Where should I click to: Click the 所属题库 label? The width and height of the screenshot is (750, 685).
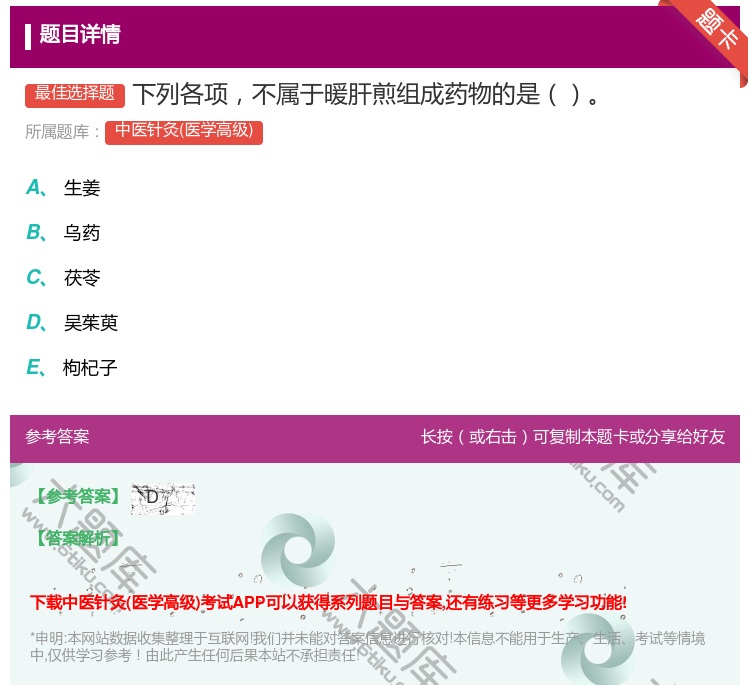click(62, 132)
